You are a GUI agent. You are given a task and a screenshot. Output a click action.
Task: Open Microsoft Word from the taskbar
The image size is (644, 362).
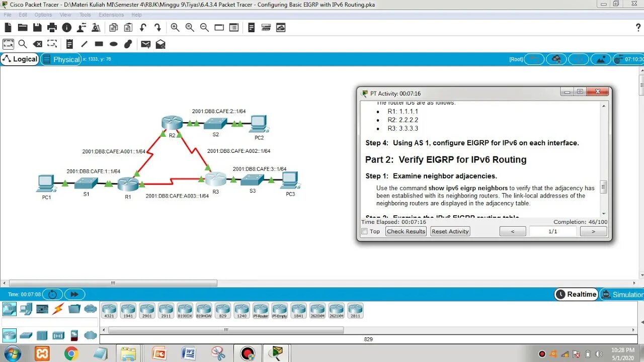tap(189, 353)
